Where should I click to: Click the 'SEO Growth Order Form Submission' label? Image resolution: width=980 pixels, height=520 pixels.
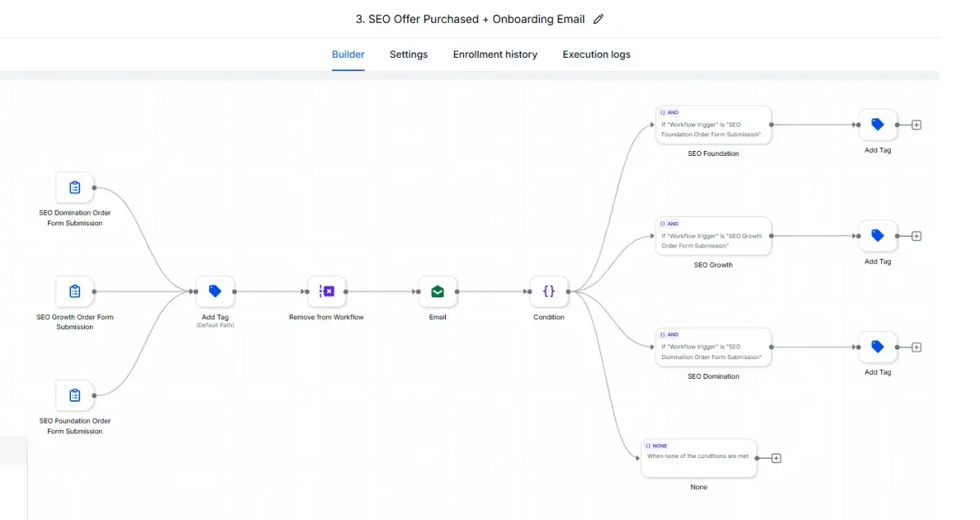[75, 322]
